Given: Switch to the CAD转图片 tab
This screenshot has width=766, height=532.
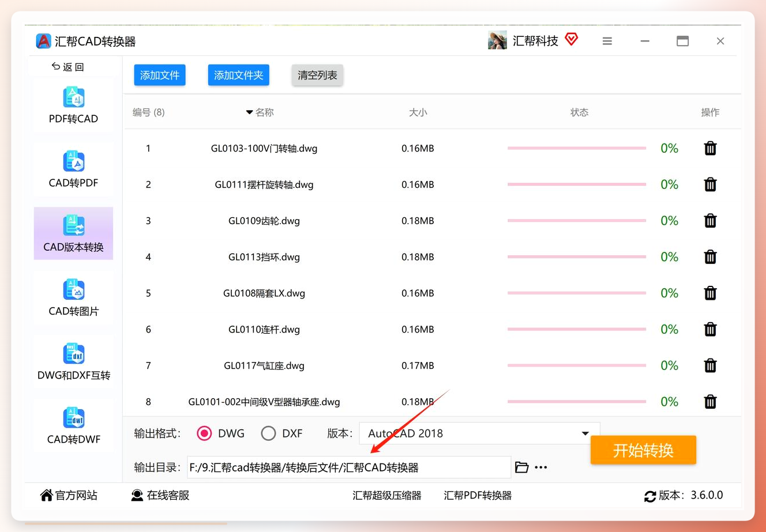Looking at the screenshot, I should click(x=73, y=297).
